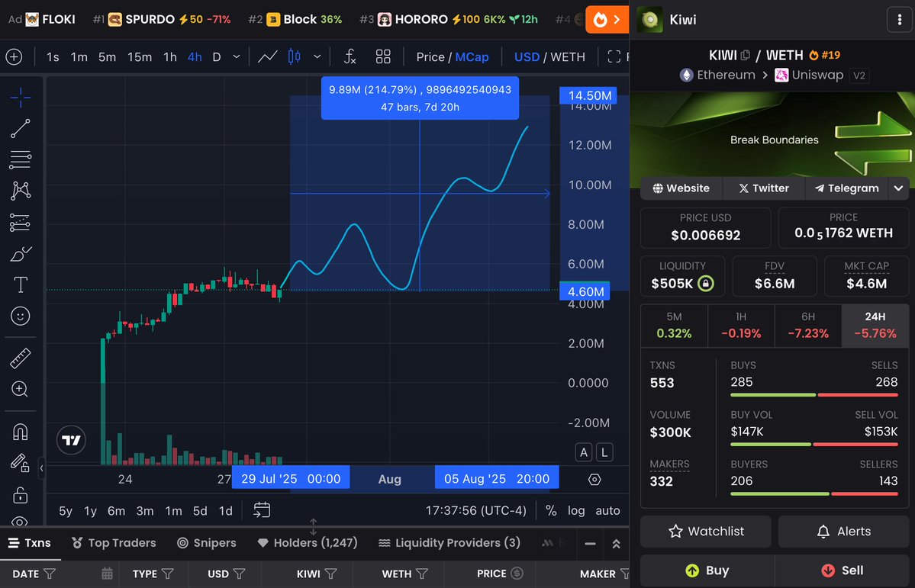Toggle auto-fit A scale button
Image resolution: width=915 pixels, height=588 pixels.
(584, 452)
